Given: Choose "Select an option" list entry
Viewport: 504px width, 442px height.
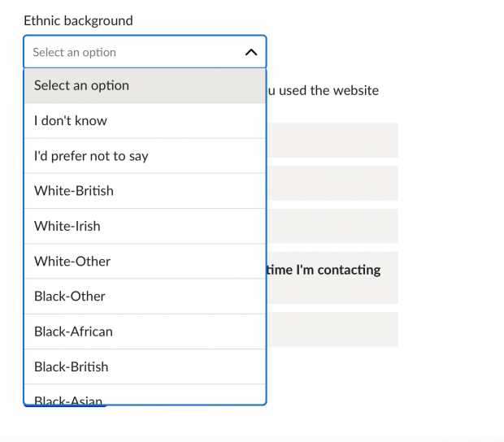Looking at the screenshot, I should pyautogui.click(x=145, y=86).
